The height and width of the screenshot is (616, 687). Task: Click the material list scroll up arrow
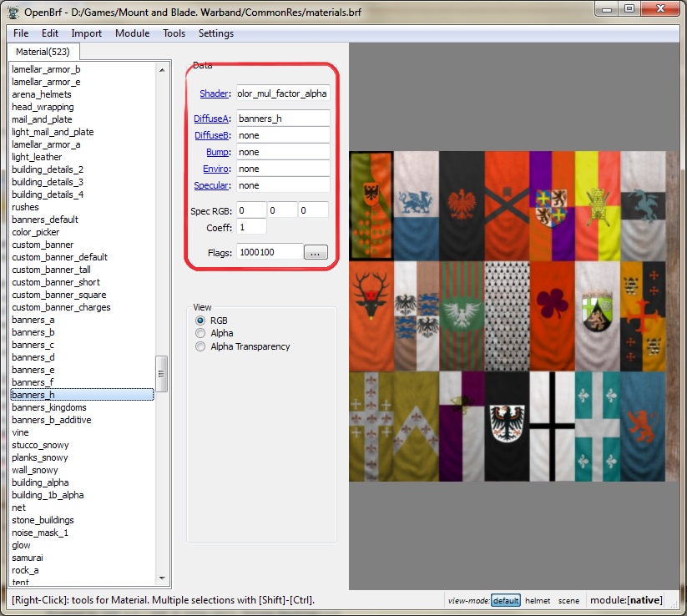(x=162, y=70)
